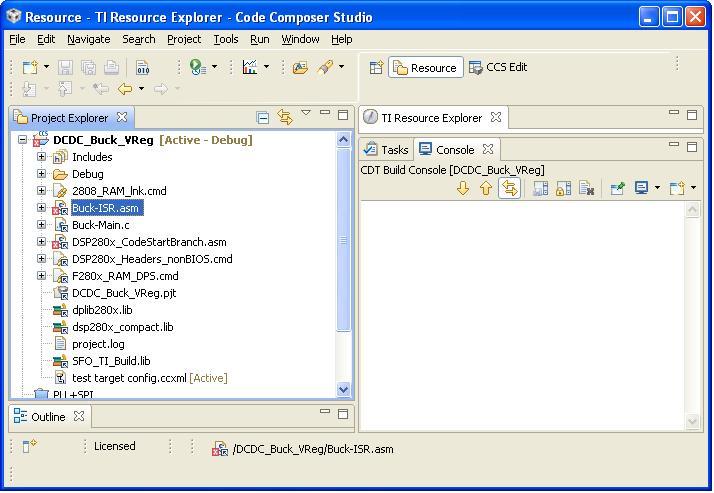The image size is (714, 493).
Task: Click Project Explorer scrollbar up arrow
Action: pos(344,139)
